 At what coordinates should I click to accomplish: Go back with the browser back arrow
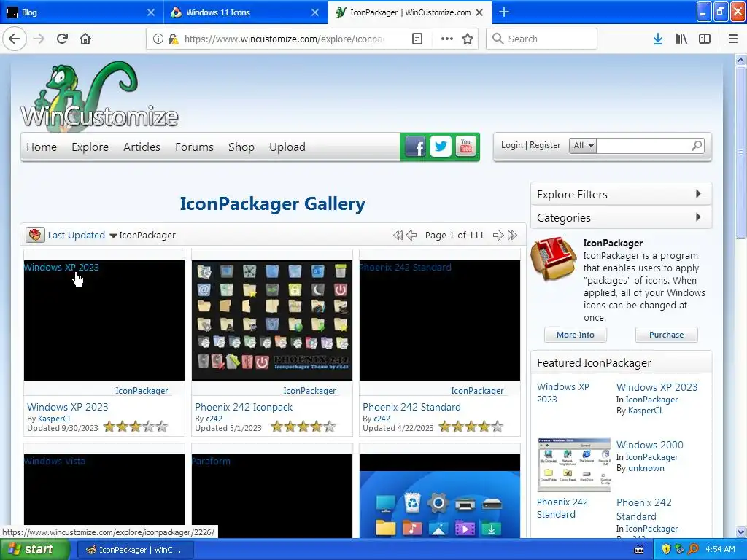tap(15, 39)
